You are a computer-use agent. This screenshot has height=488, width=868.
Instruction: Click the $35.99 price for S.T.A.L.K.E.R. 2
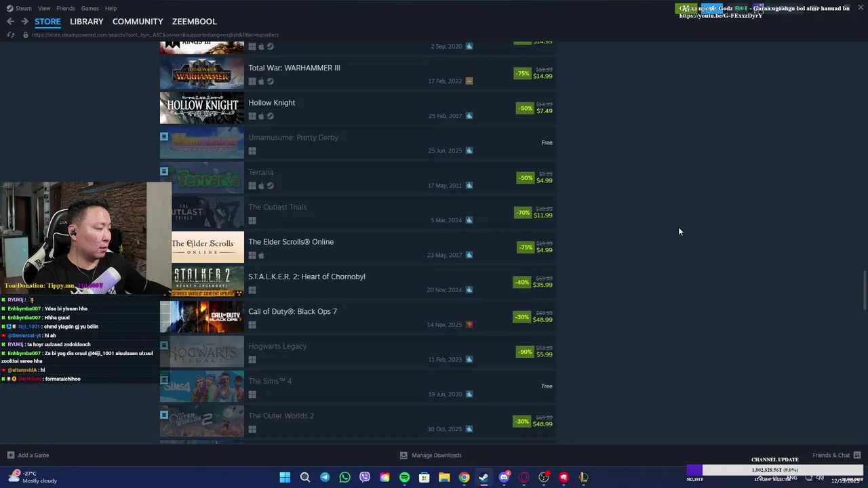click(x=542, y=285)
